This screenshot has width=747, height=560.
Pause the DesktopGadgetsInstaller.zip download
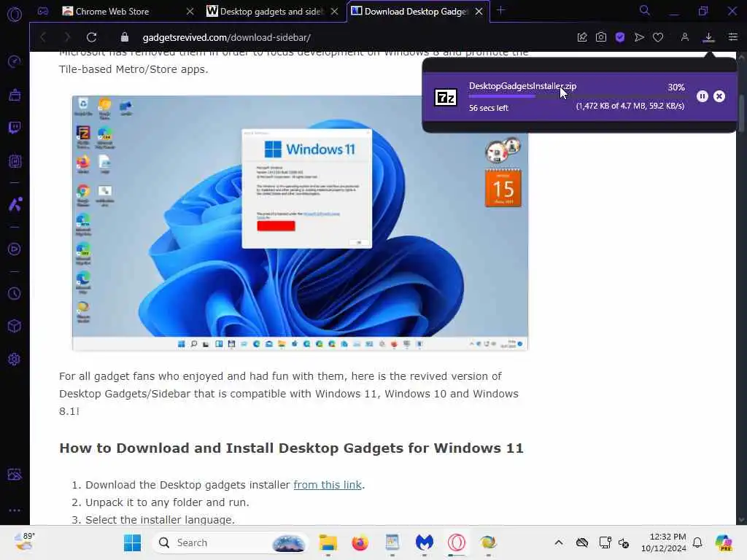703,96
